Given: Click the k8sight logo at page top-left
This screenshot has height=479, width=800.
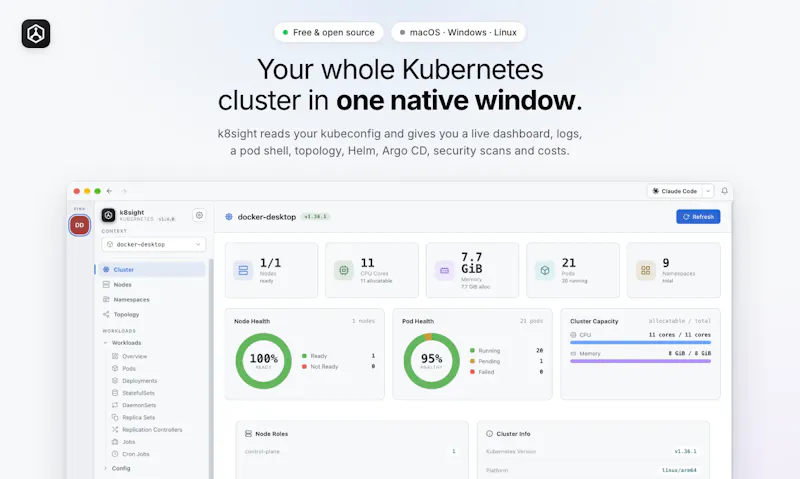Looking at the screenshot, I should coord(36,34).
